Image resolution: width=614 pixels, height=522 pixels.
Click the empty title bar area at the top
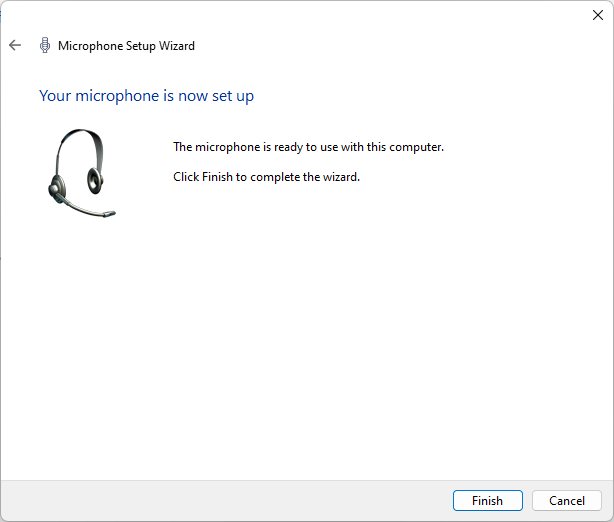coord(300,15)
